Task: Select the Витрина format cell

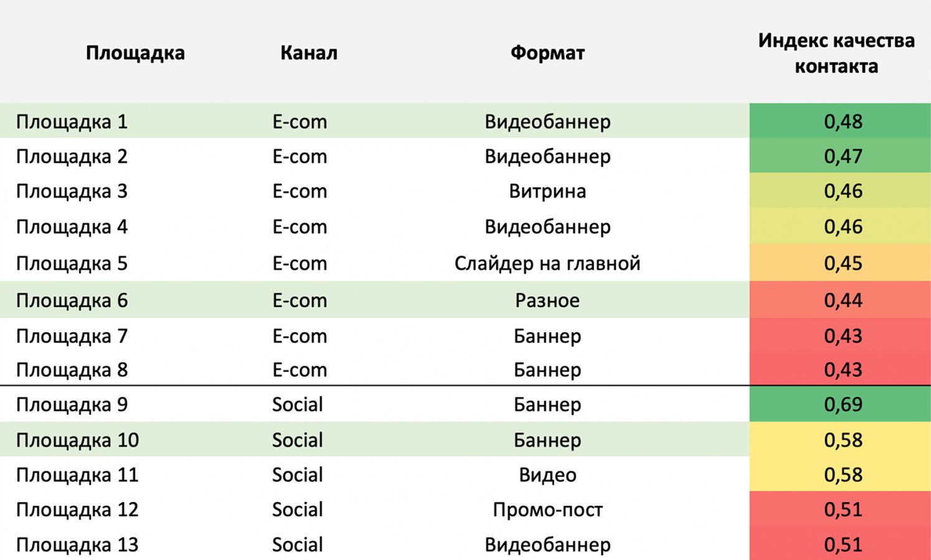Action: [547, 191]
